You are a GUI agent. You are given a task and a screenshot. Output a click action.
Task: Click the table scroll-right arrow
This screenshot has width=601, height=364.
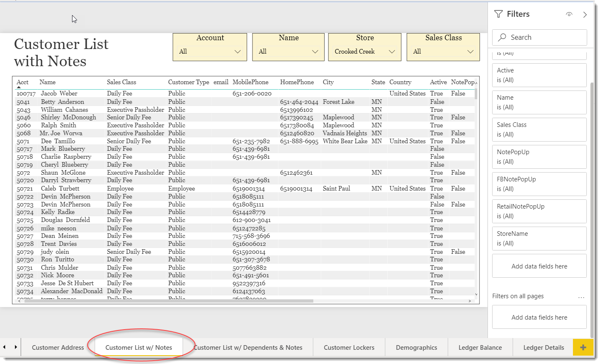click(x=470, y=301)
